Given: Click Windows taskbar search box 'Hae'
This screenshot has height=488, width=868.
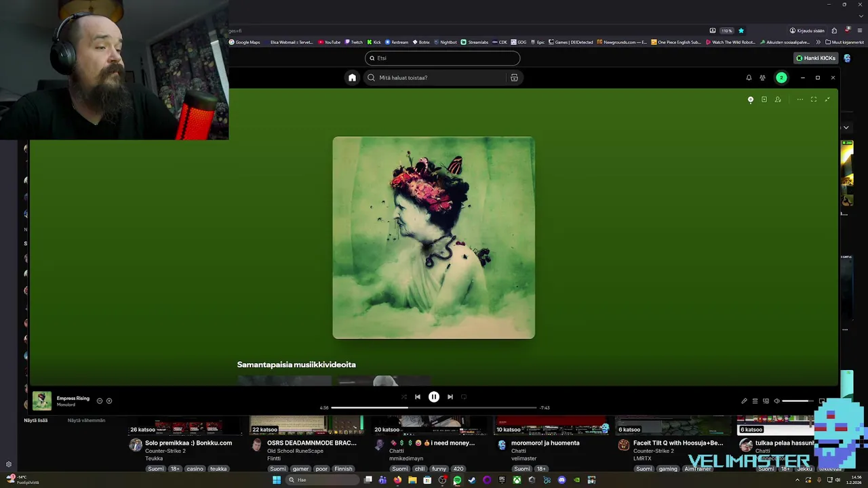Looking at the screenshot, I should [x=322, y=480].
